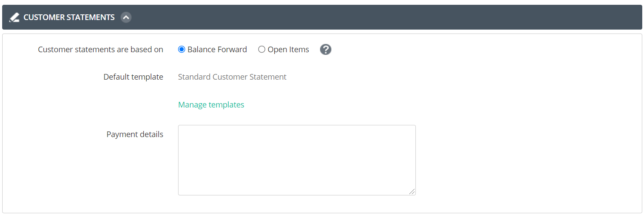Viewport: 644px width, 215px height.
Task: Click the Customer statements are based on label
Action: tap(101, 50)
